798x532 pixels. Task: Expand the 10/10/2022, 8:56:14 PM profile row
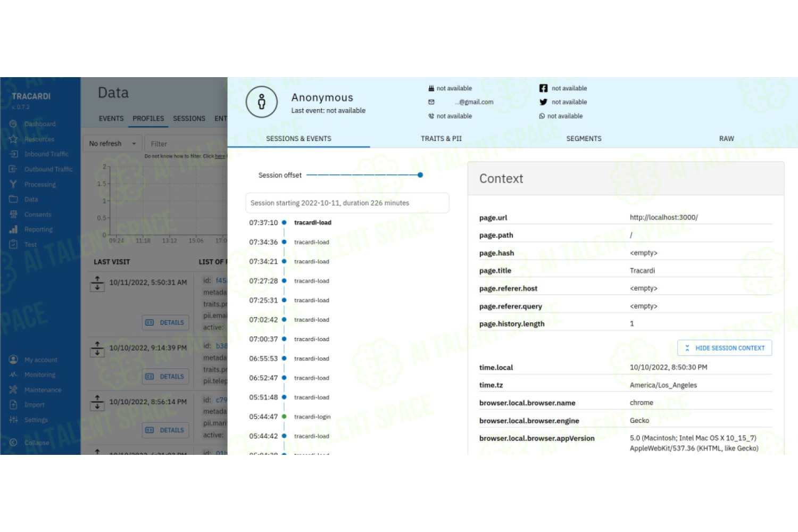click(x=97, y=402)
